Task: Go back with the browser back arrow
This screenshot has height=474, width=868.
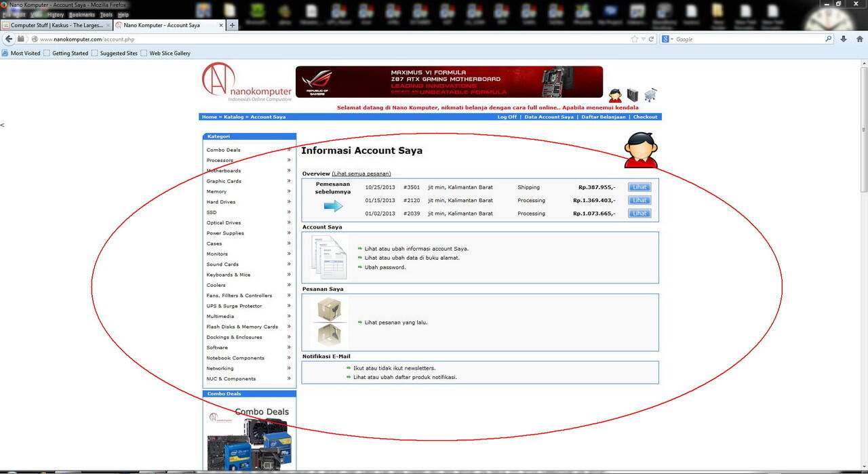Action: pos(9,39)
